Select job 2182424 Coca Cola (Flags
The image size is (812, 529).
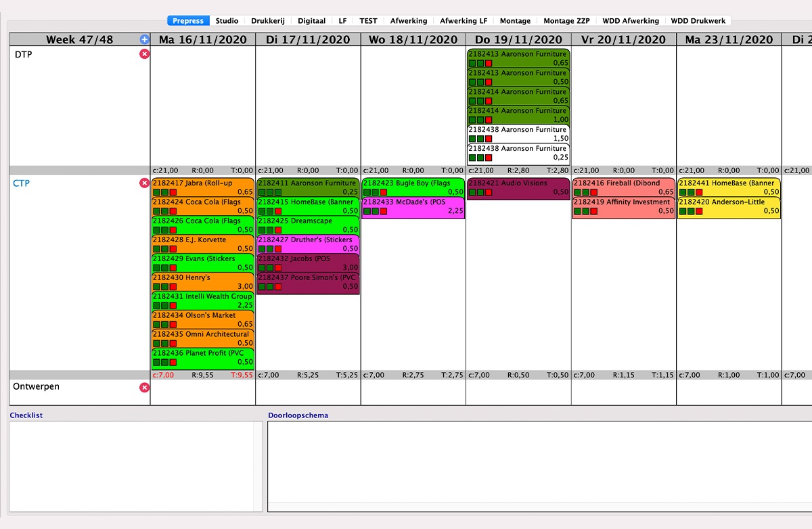coord(203,206)
